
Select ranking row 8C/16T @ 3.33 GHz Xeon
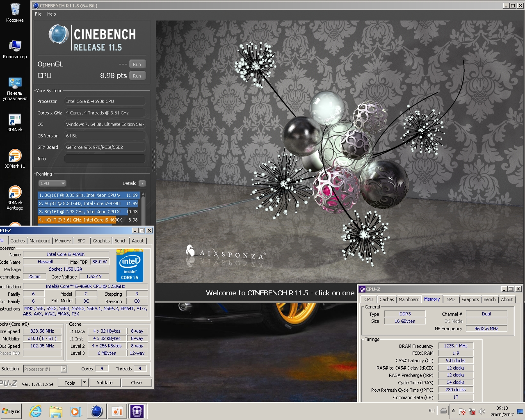(89, 195)
